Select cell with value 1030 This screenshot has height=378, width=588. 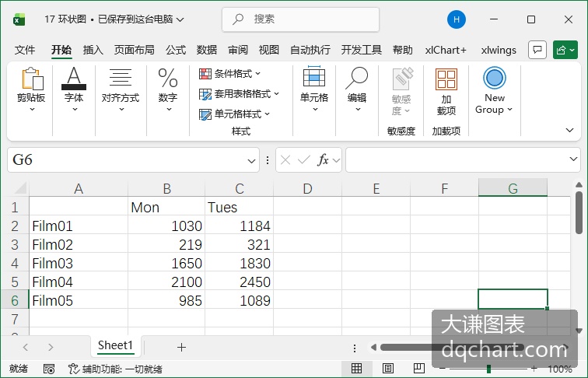(x=166, y=226)
